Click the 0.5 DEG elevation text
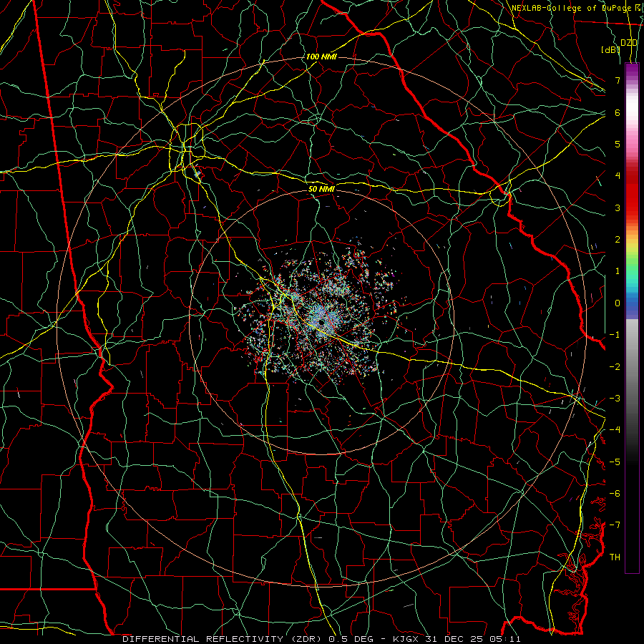 [351, 639]
